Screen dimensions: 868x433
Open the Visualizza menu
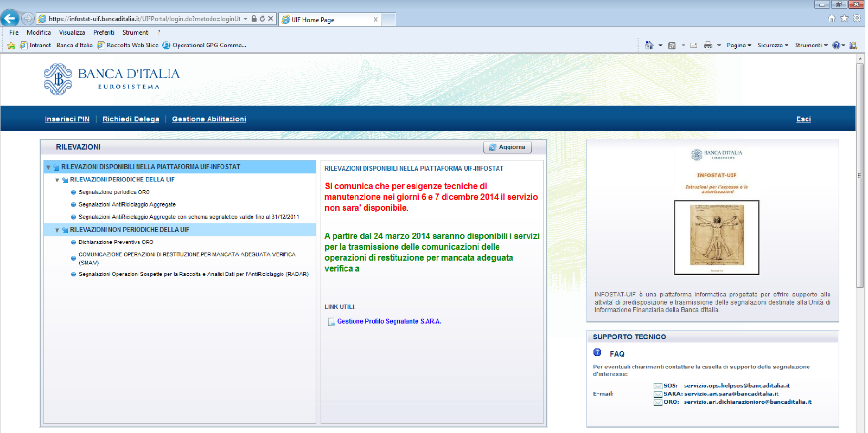[x=72, y=33]
